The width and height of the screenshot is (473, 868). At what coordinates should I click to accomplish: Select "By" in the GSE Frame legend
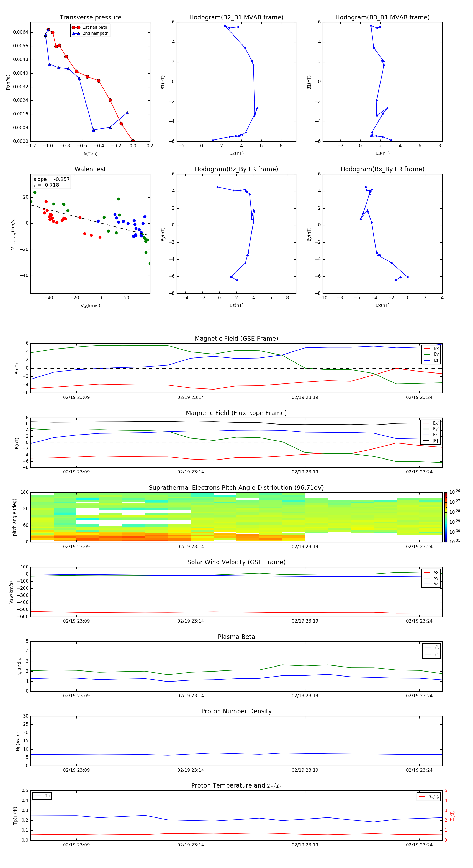pos(431,354)
